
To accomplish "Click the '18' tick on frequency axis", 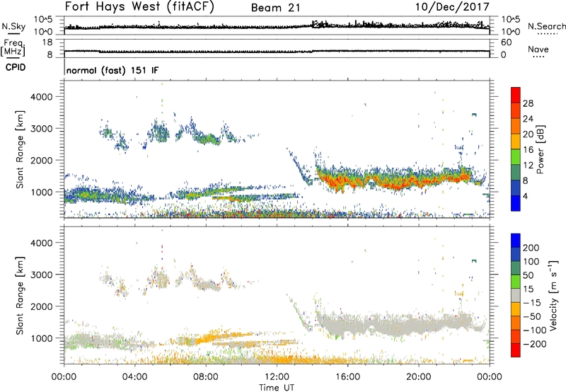I will pyautogui.click(x=48, y=42).
